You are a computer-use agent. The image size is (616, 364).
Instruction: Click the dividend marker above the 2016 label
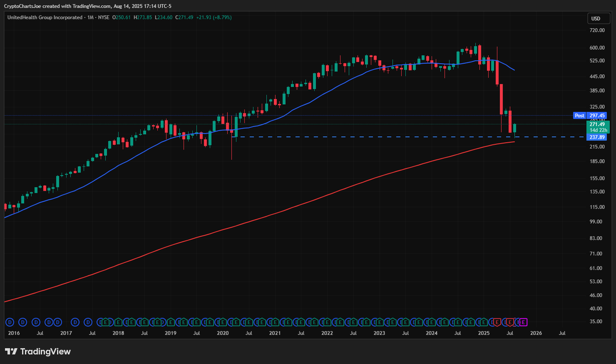point(10,322)
